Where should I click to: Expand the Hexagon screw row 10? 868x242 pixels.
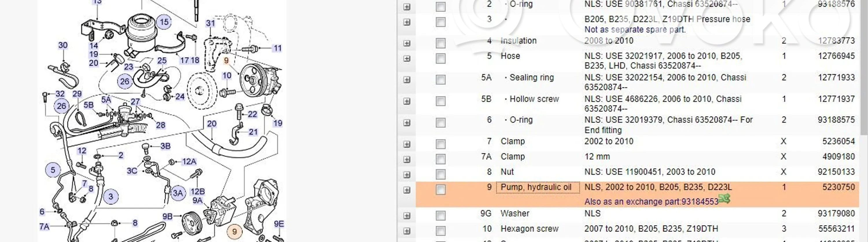point(407,231)
